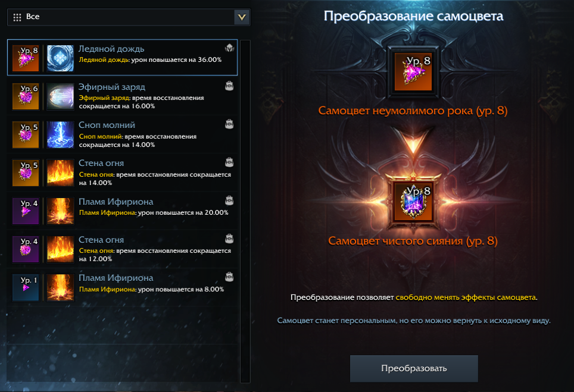This screenshot has height=392, width=574.
Task: Click the grid icon beside Все
Action: 17,17
